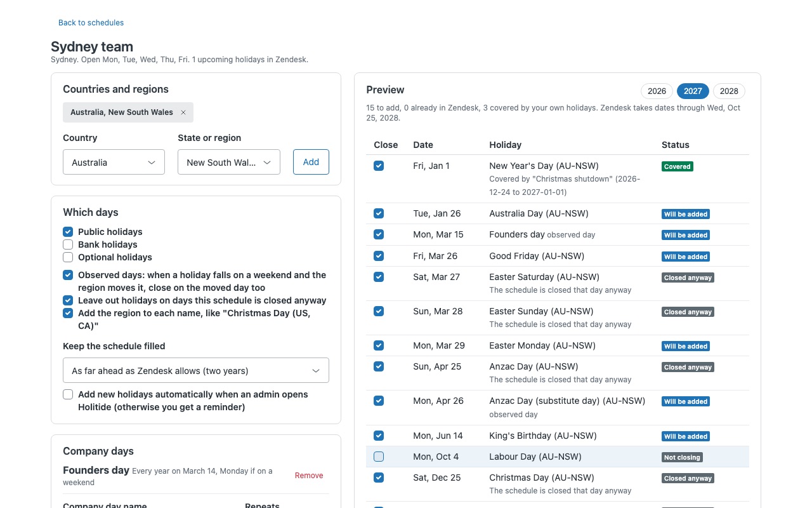Uncheck Close for Easter Sunday
812x508 pixels.
click(x=379, y=311)
